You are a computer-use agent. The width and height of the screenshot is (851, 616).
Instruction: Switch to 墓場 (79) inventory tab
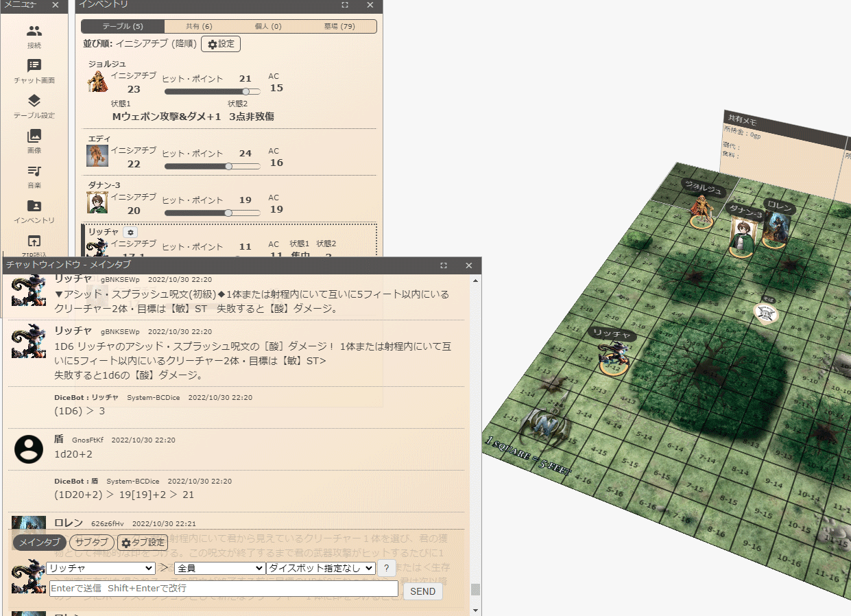339,26
